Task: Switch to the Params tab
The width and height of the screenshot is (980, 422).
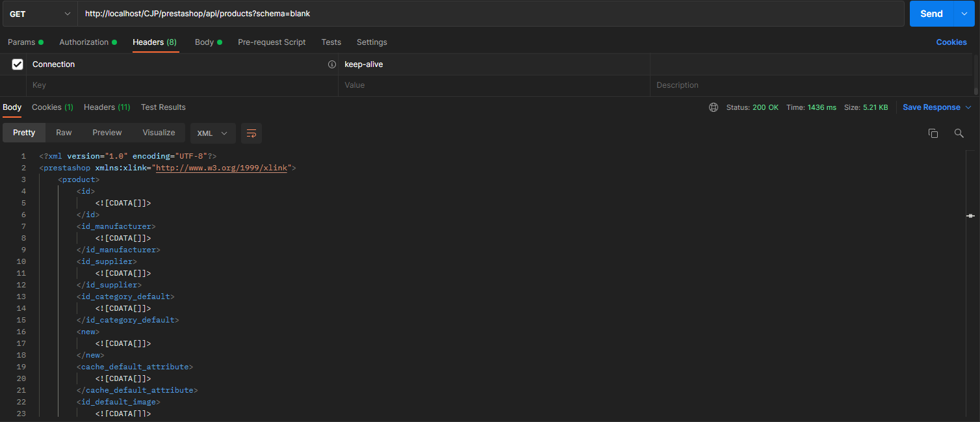Action: coord(26,42)
